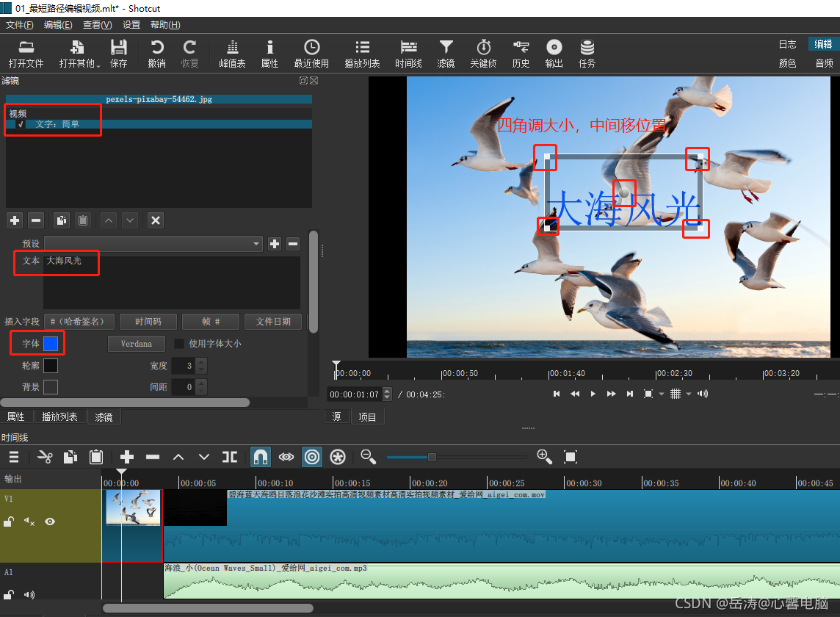Choose font via Verdana button
Screen dimensions: 840x617
pos(136,344)
